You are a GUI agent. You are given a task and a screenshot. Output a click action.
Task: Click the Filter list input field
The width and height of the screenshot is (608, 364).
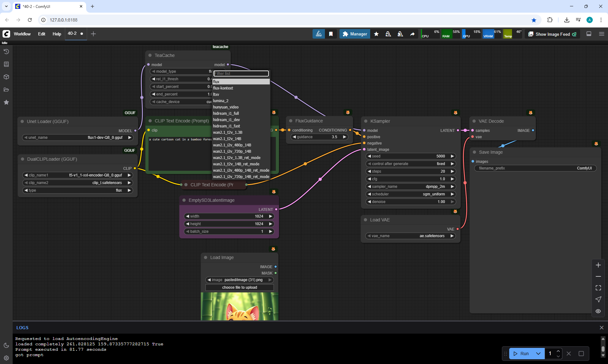(241, 73)
